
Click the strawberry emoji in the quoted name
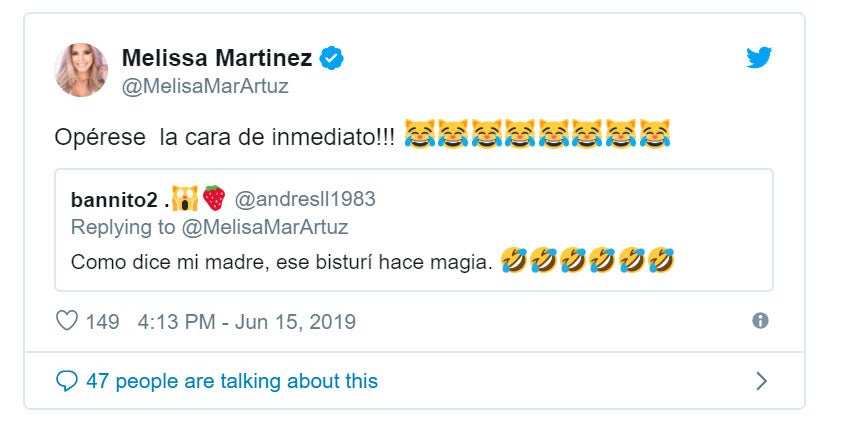pyautogui.click(x=214, y=198)
